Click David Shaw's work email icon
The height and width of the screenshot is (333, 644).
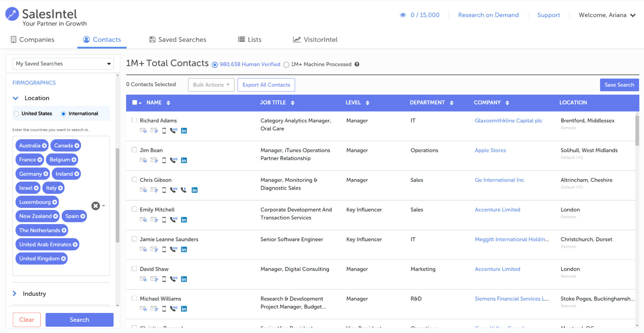(143, 279)
